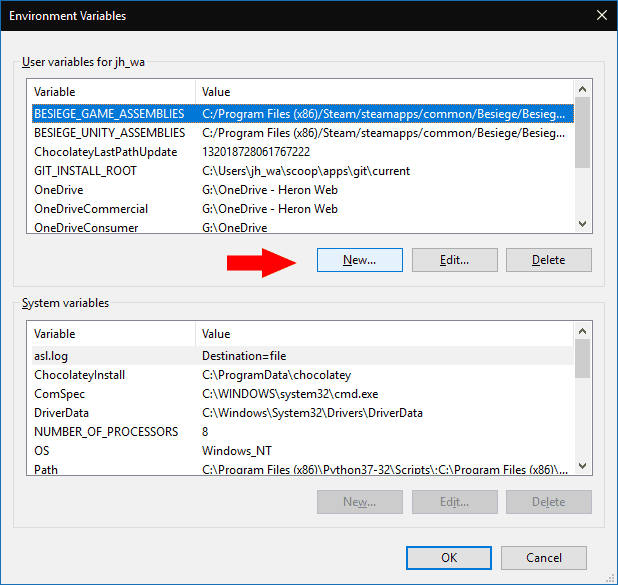This screenshot has width=618, height=585.
Task: Click the C:\WINDOWS\system32\cmd.exe value
Action: (290, 394)
